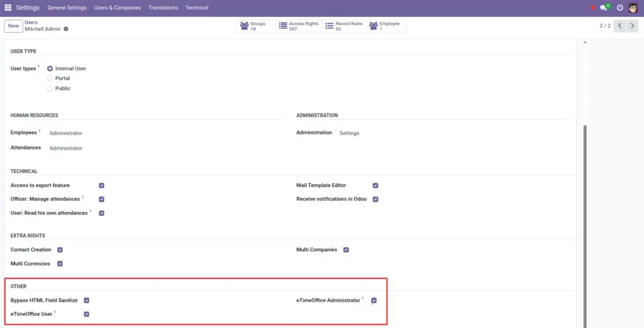Open the Groups smart button
The image size is (644, 328).
tap(255, 26)
